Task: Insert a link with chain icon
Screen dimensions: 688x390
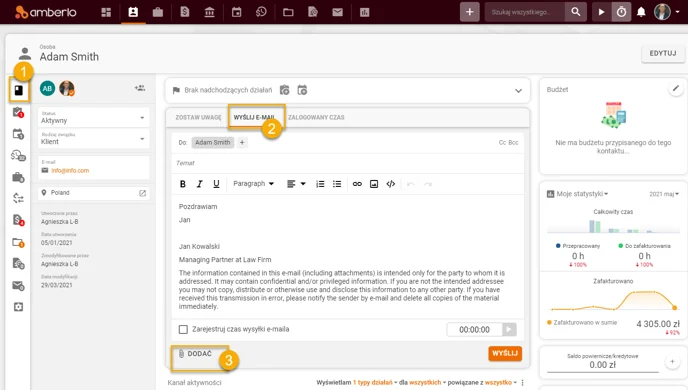Action: [x=357, y=184]
